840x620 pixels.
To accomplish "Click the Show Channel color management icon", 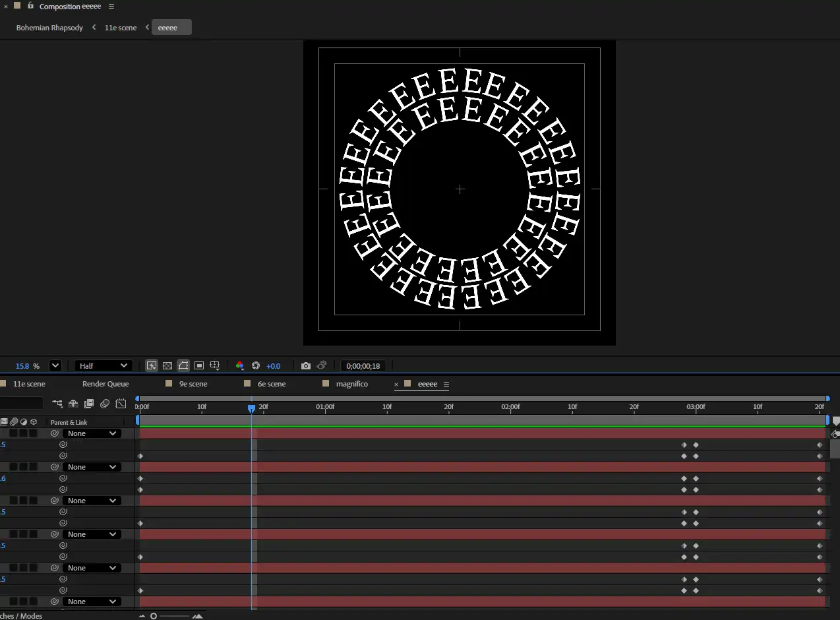I will point(239,365).
